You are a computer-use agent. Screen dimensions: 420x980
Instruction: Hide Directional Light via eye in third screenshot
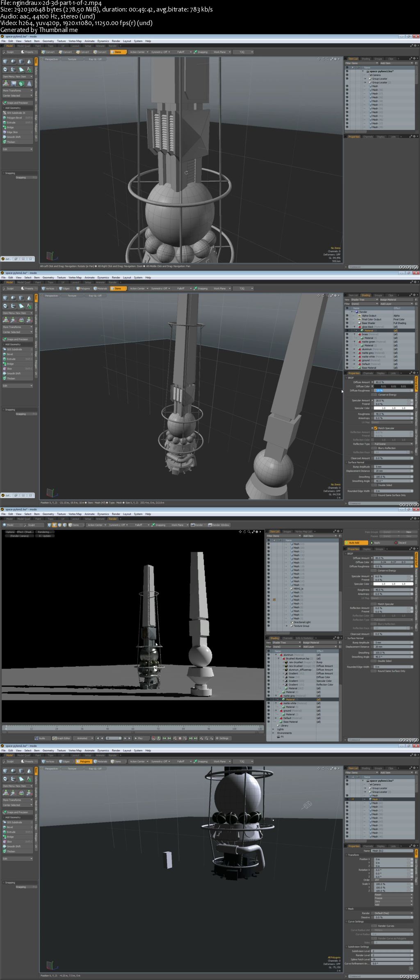tap(269, 622)
